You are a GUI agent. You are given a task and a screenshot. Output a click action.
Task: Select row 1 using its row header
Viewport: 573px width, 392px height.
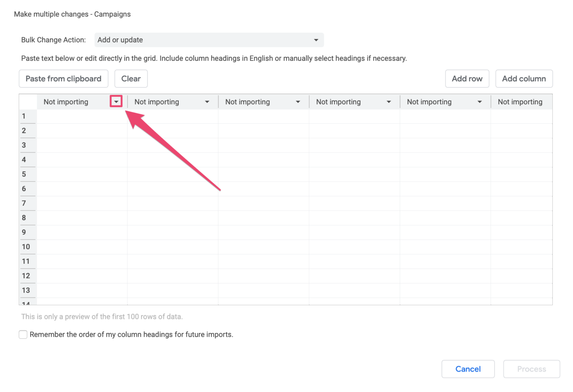click(28, 116)
